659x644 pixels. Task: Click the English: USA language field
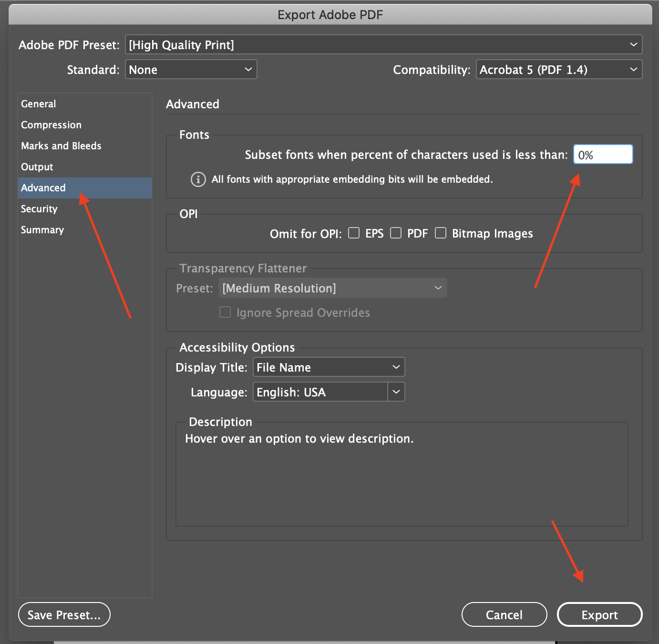[320, 392]
